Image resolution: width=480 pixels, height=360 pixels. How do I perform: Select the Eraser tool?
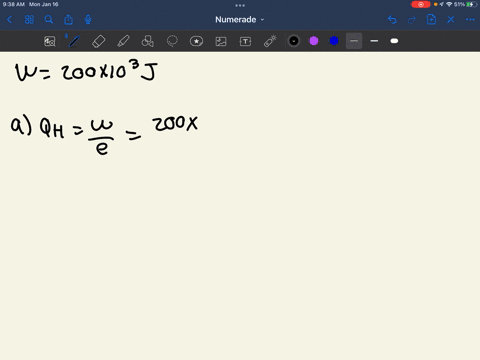coord(99,41)
